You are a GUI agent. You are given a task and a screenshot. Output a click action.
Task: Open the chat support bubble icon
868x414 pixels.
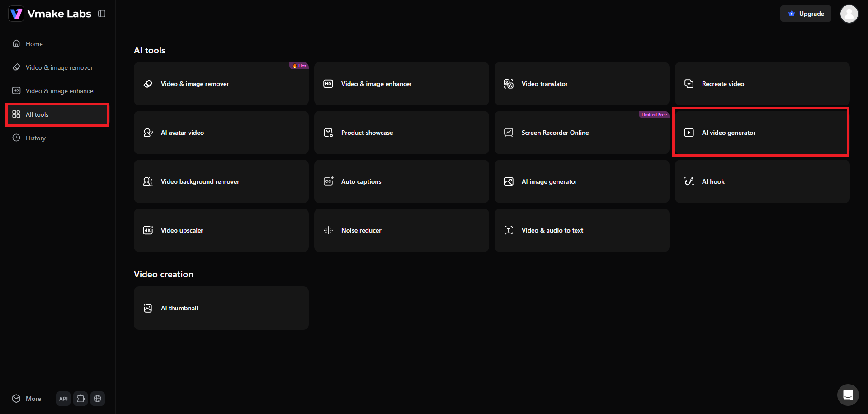[848, 395]
